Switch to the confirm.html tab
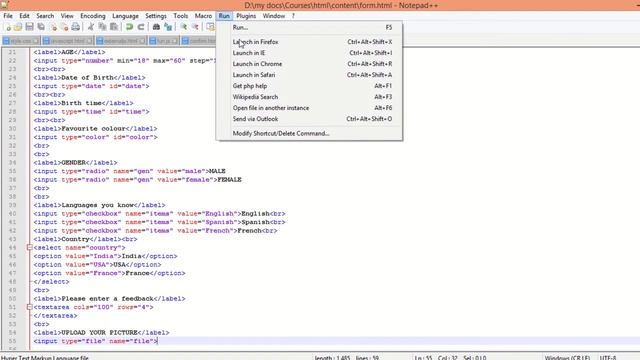The width and height of the screenshot is (640, 360). (x=199, y=41)
